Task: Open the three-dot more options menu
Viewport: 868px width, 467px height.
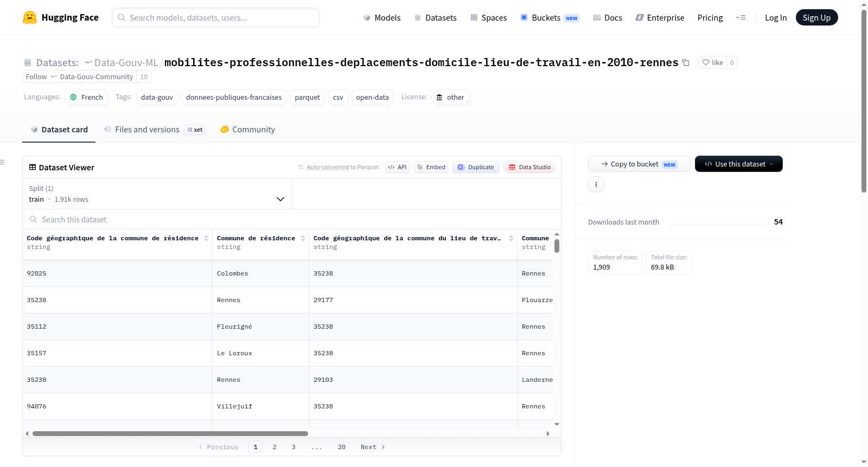Action: click(596, 184)
